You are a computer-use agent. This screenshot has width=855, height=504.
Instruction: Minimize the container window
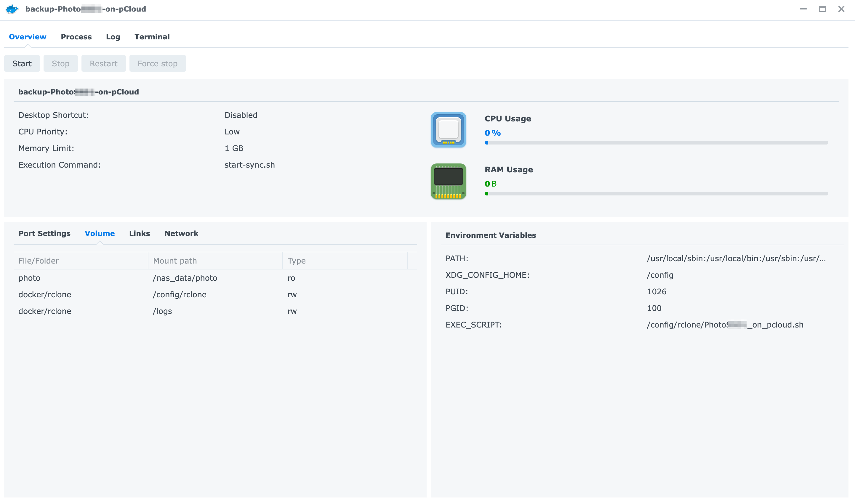pyautogui.click(x=803, y=9)
